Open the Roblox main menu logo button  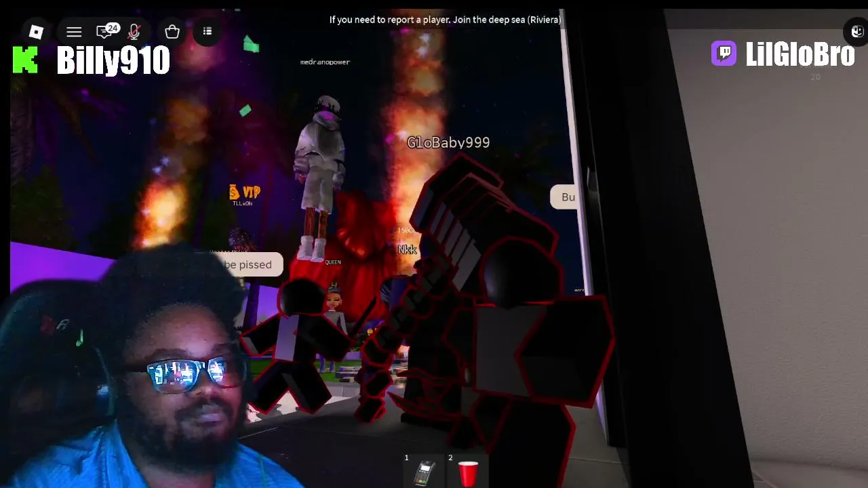36,31
